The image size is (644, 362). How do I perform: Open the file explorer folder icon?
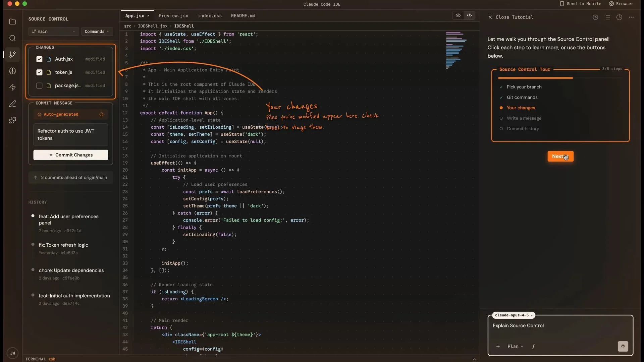pyautogui.click(x=12, y=22)
